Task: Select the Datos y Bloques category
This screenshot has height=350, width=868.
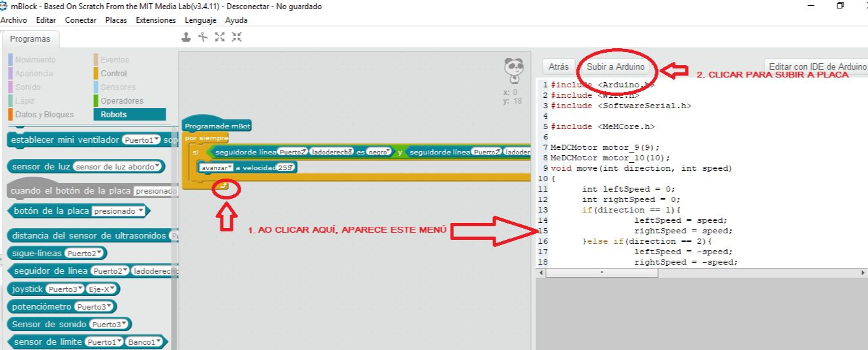Action: [x=44, y=115]
